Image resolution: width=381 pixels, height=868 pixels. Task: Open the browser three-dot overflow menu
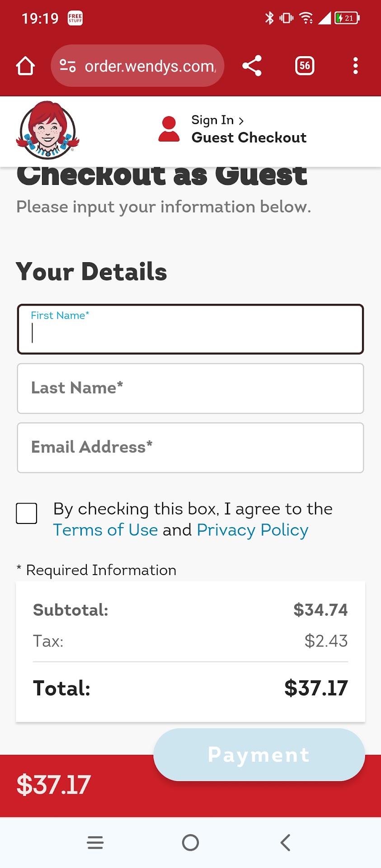pyautogui.click(x=356, y=66)
